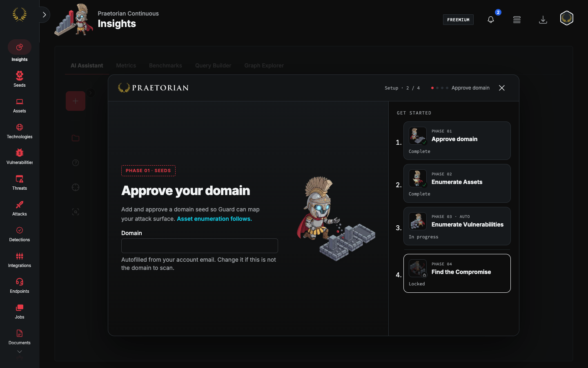
Task: Click the locked Phase 04 thumbnail
Action: pyautogui.click(x=418, y=268)
